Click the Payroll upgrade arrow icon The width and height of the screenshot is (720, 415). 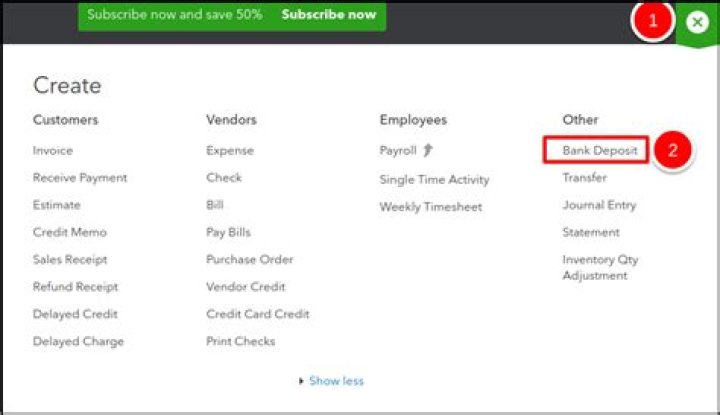pyautogui.click(x=427, y=151)
